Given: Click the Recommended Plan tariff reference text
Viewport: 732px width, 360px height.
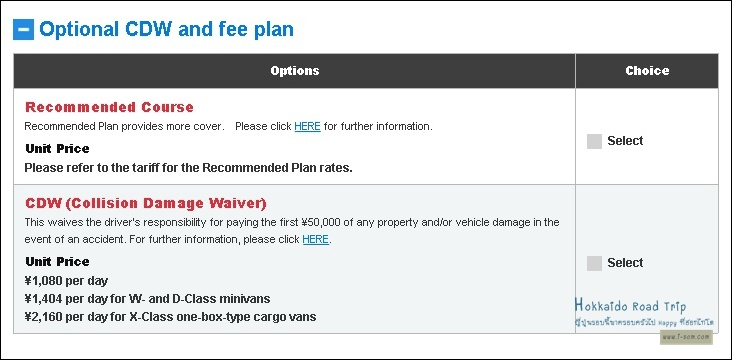Looking at the screenshot, I should pos(188,168).
